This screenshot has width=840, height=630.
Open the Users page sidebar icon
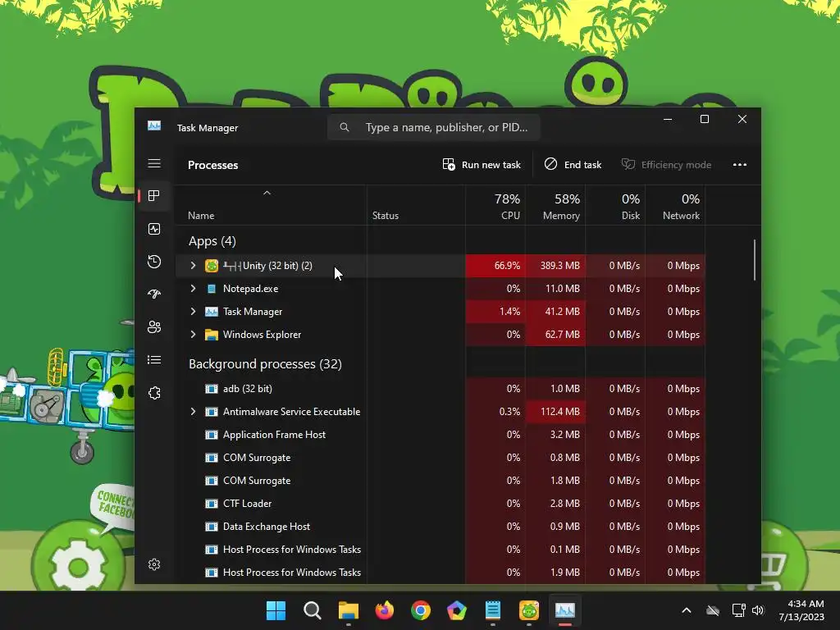pos(154,326)
